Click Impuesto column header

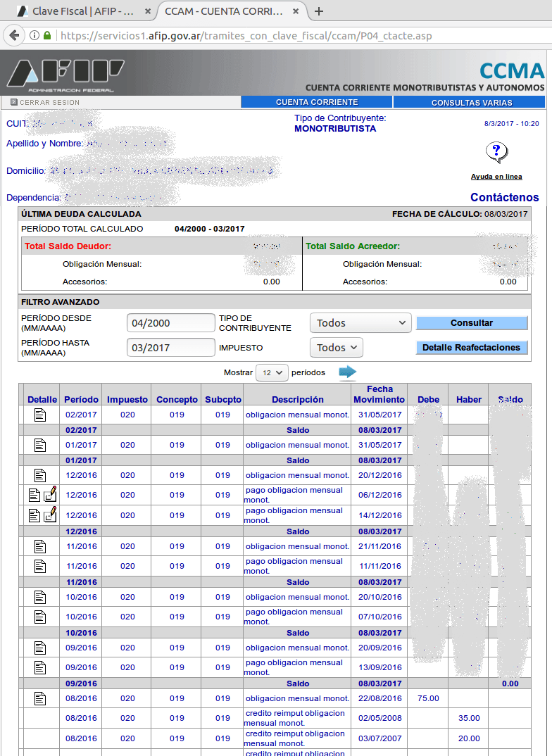127,400
